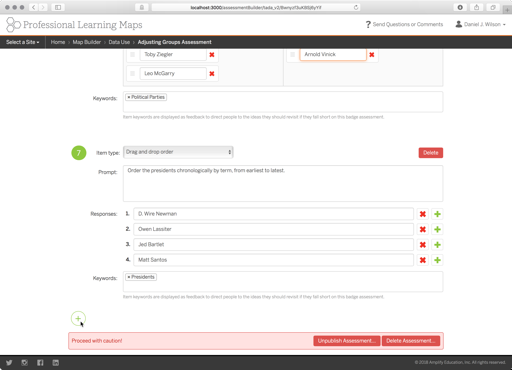The height and width of the screenshot is (370, 512).
Task: Reload the page in browser address bar
Action: [x=356, y=7]
